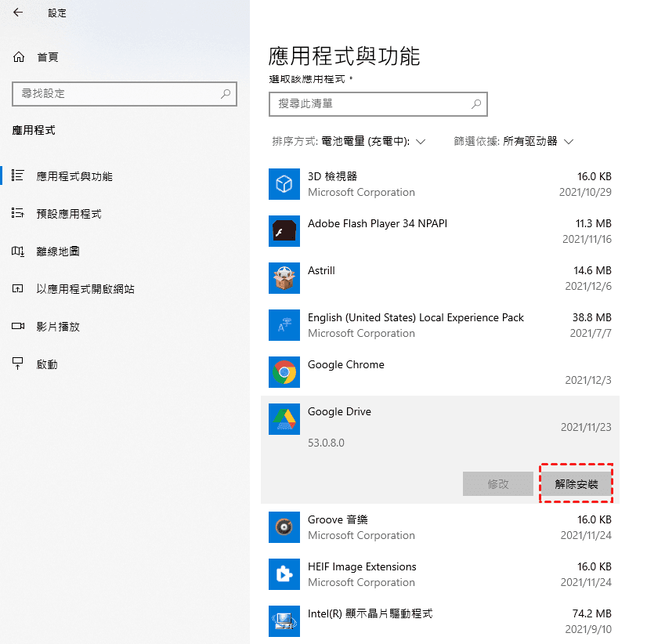Select the 離線地圖 map icon

[18, 251]
